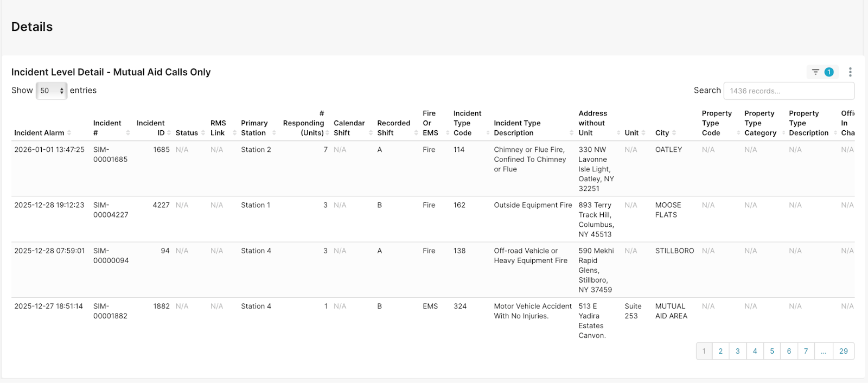This screenshot has height=383, width=868.
Task: Sort by Primary Station column
Action: click(x=258, y=128)
